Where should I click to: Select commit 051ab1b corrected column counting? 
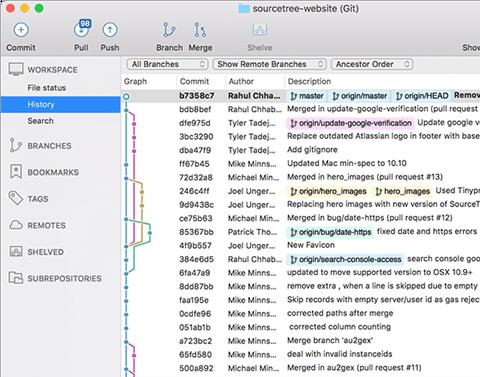(x=300, y=327)
